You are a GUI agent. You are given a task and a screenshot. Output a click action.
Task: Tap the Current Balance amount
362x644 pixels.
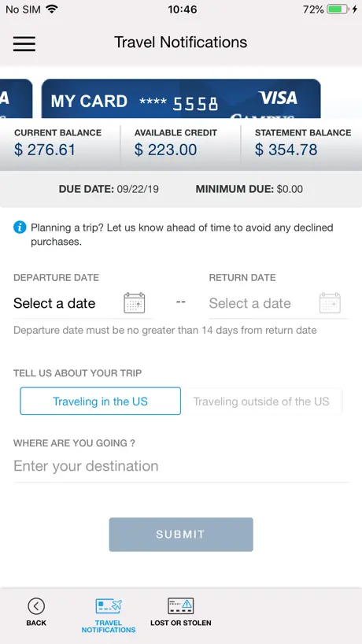[45, 150]
